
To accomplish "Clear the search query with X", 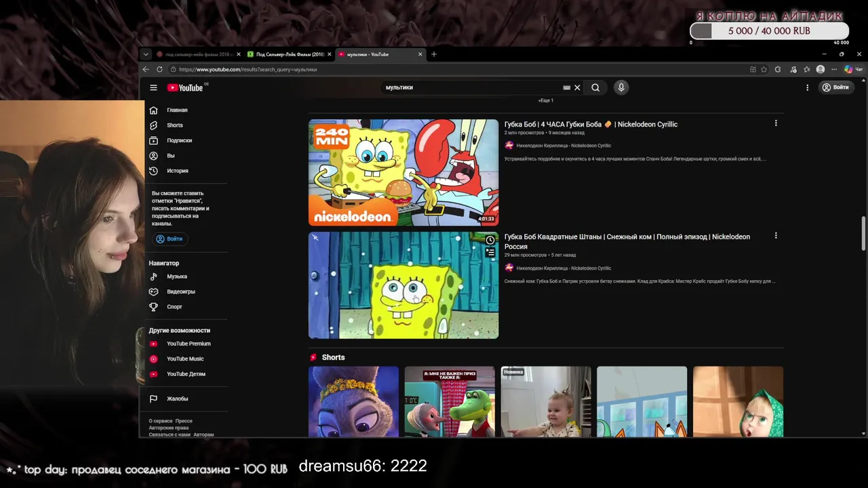I will [x=577, y=87].
